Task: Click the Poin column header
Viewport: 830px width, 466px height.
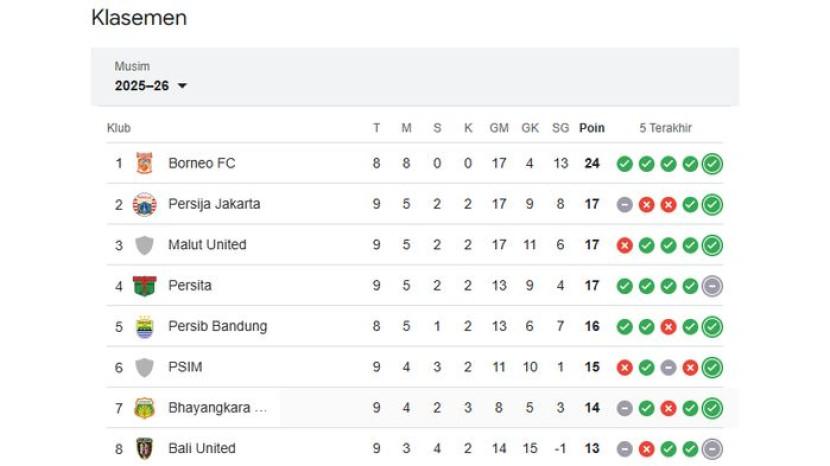Action: (592, 128)
